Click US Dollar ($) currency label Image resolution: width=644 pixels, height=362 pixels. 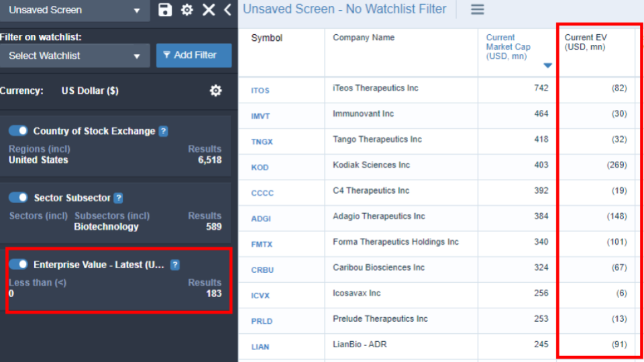coord(90,90)
